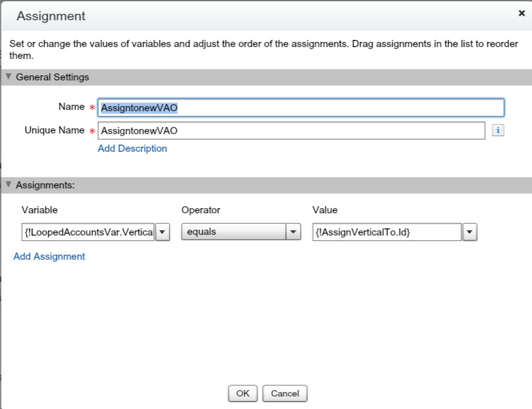532x409 pixels.
Task: Open the Operator dropdown arrow
Action: pos(294,232)
